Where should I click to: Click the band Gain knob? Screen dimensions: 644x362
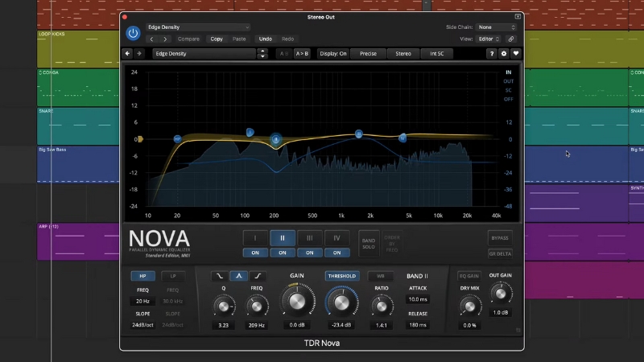click(297, 301)
